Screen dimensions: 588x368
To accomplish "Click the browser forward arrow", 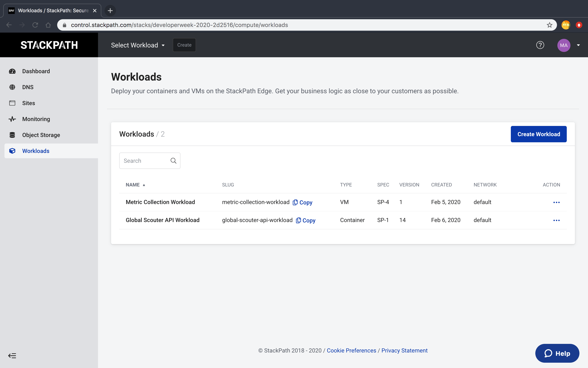I will (22, 25).
